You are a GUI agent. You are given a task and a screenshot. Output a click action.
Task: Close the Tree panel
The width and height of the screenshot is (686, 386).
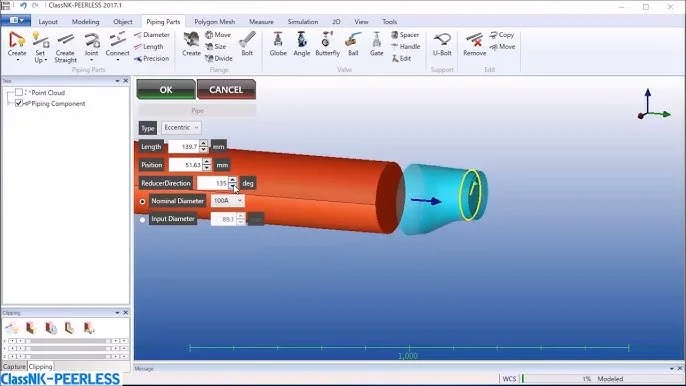click(126, 81)
